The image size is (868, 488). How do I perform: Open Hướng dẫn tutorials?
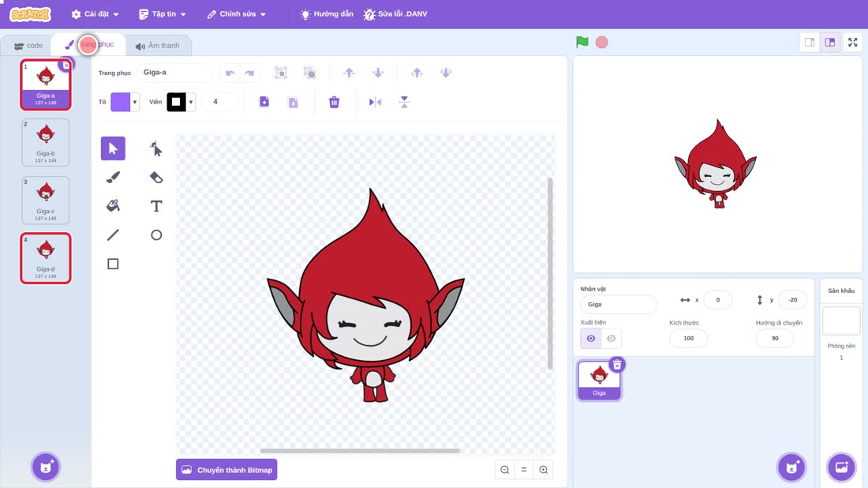(326, 14)
